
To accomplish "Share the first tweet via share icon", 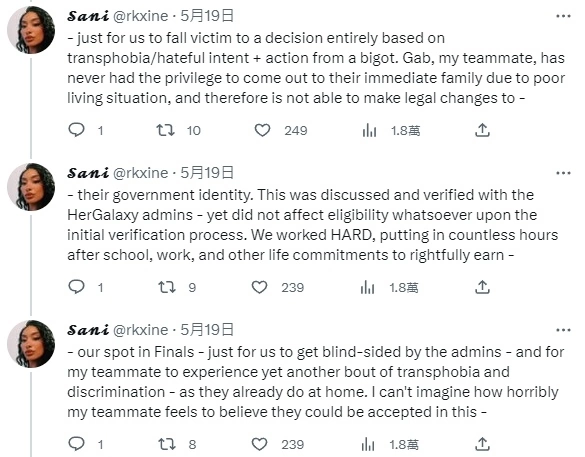I will pos(482,130).
